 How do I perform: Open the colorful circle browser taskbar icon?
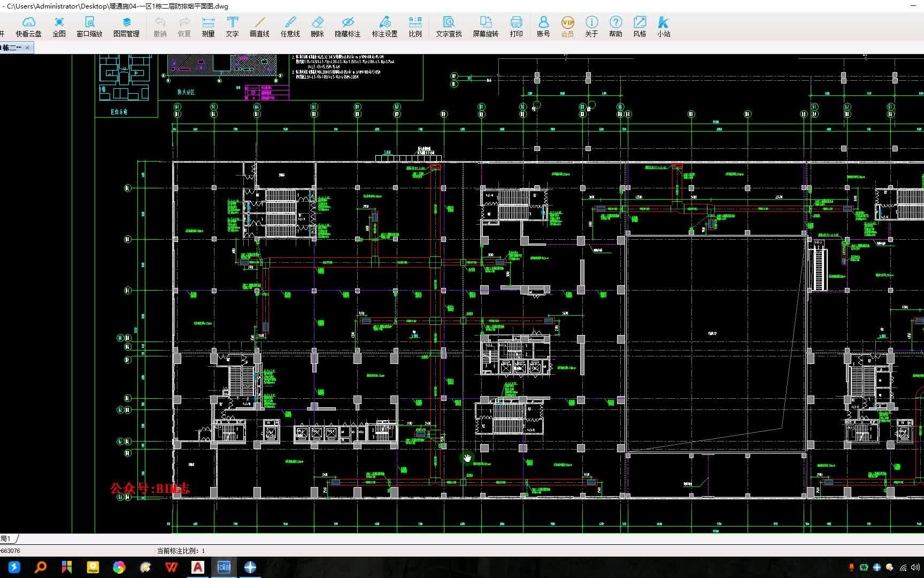click(119, 567)
